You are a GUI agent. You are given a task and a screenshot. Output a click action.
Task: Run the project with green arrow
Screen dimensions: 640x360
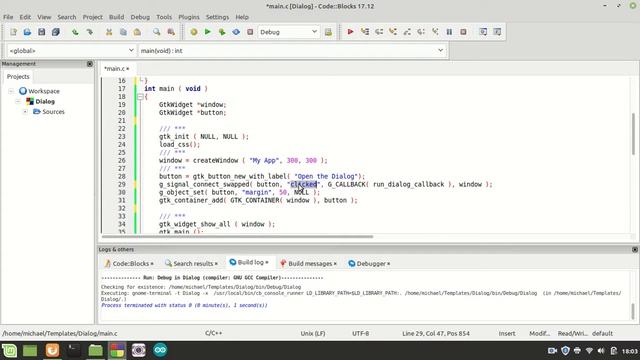tap(208, 32)
